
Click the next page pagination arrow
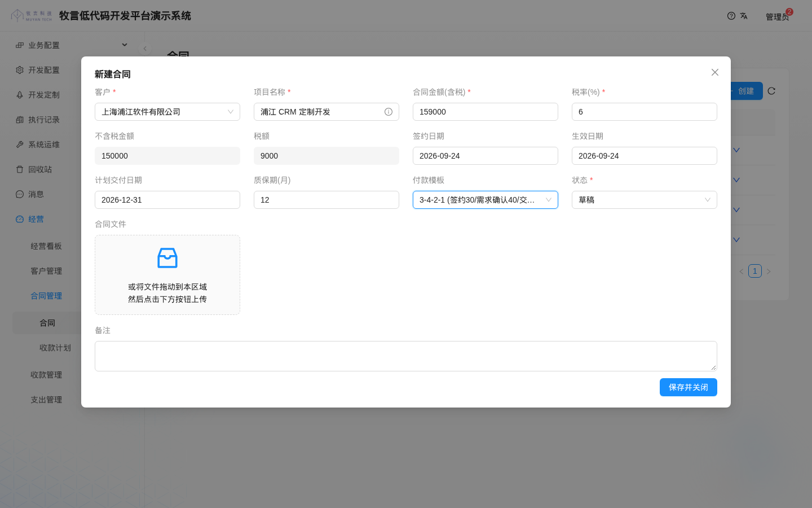(x=769, y=271)
